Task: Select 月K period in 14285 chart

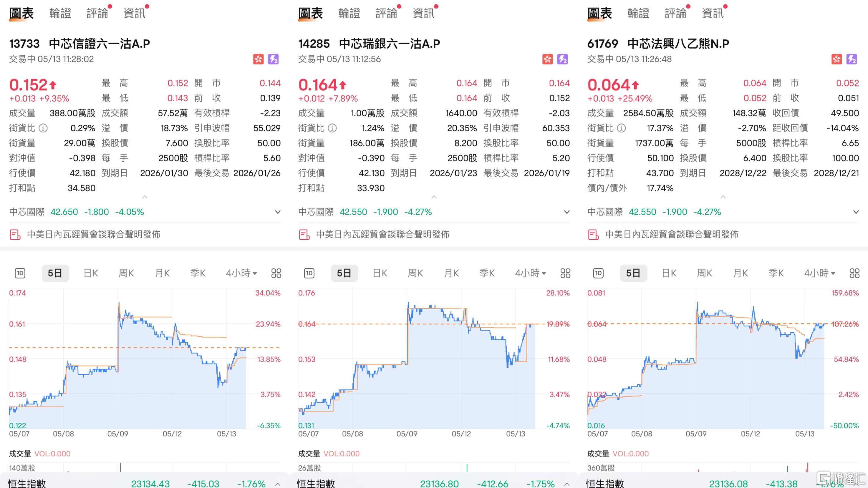Action: pos(452,273)
